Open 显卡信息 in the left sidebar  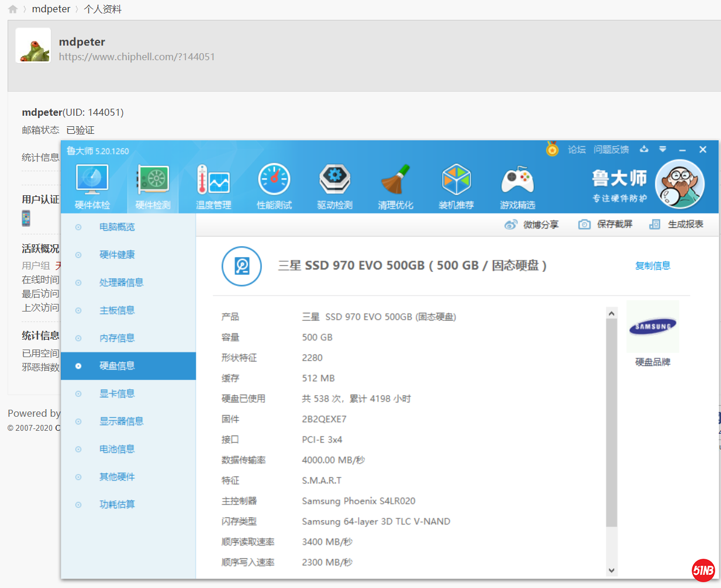point(117,393)
